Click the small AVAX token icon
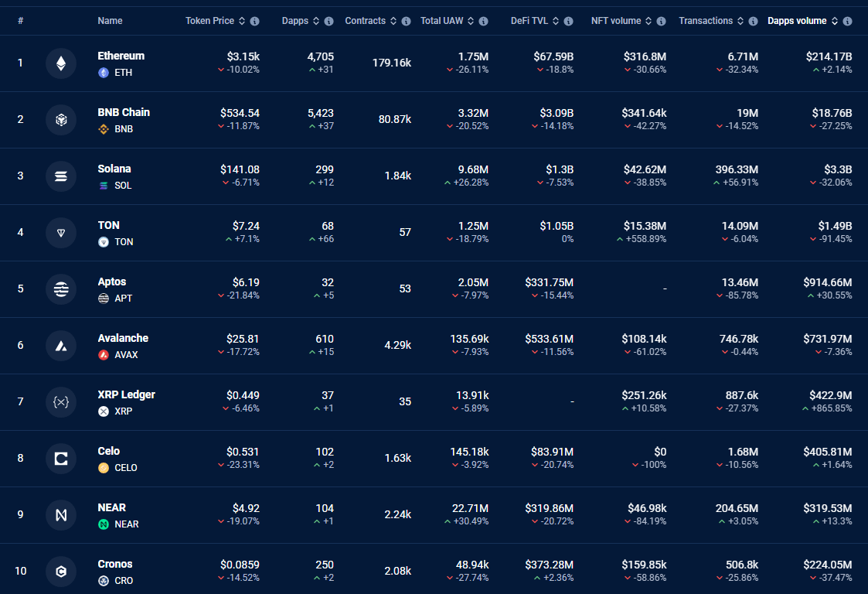Viewport: 868px width, 594px height. (104, 355)
